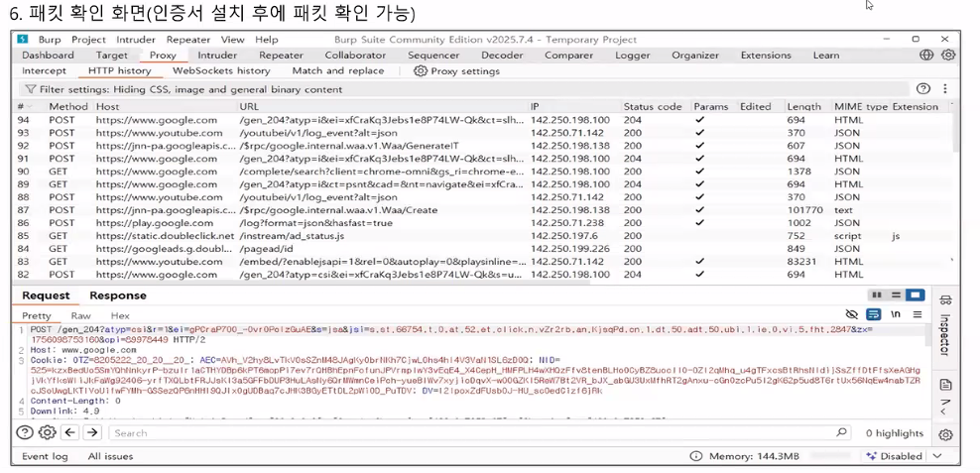This screenshot has height=473, width=980.
Task: Click the globe browser icon at top right
Action: [x=926, y=55]
